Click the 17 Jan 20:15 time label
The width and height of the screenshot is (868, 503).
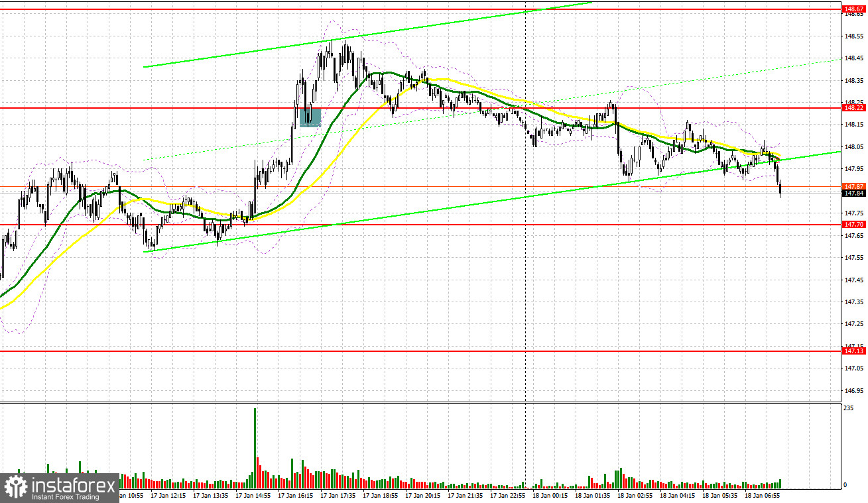coord(423,495)
